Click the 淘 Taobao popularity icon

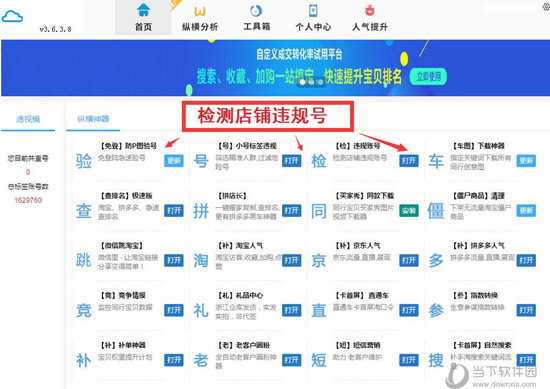click(x=201, y=261)
